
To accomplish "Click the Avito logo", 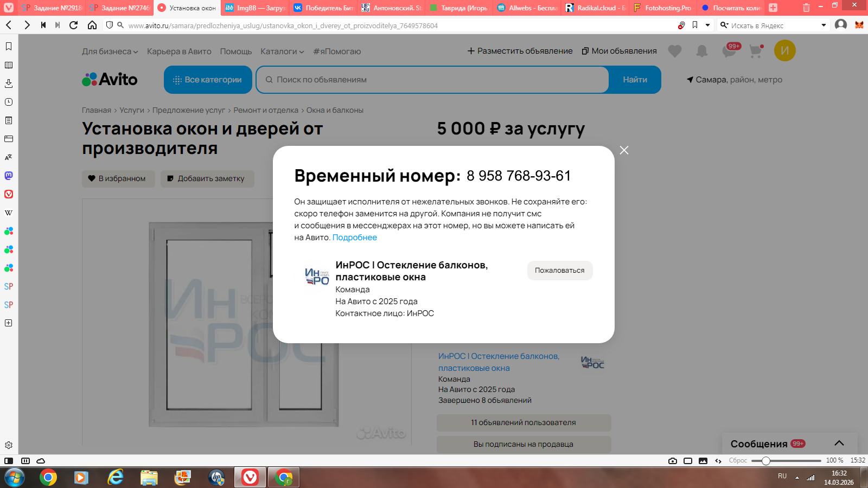I will [110, 80].
